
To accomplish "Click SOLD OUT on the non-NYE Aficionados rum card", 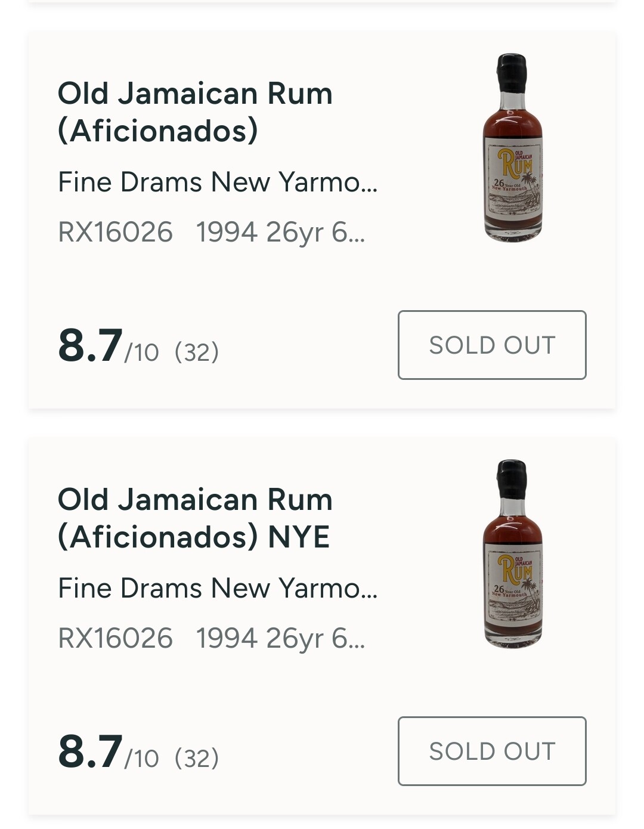I will click(x=492, y=345).
